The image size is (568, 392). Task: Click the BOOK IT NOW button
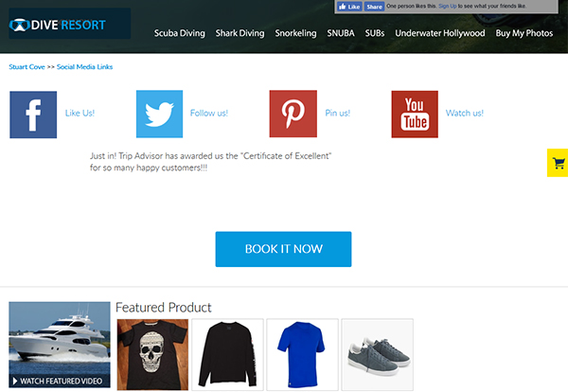tap(283, 249)
